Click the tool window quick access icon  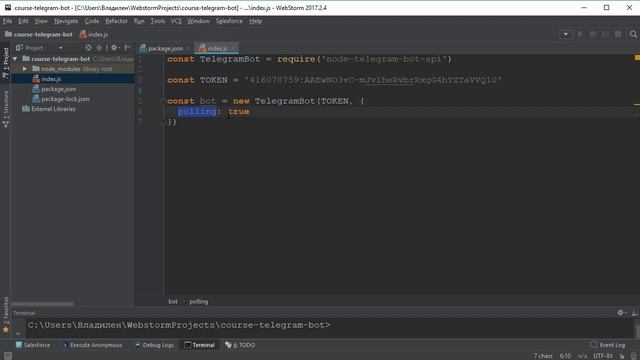[x=7, y=356]
